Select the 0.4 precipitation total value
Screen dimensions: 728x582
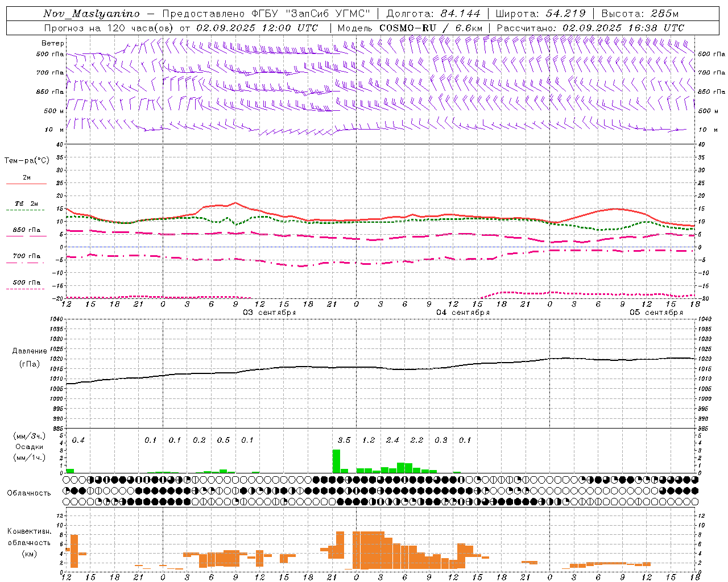pos(78,440)
